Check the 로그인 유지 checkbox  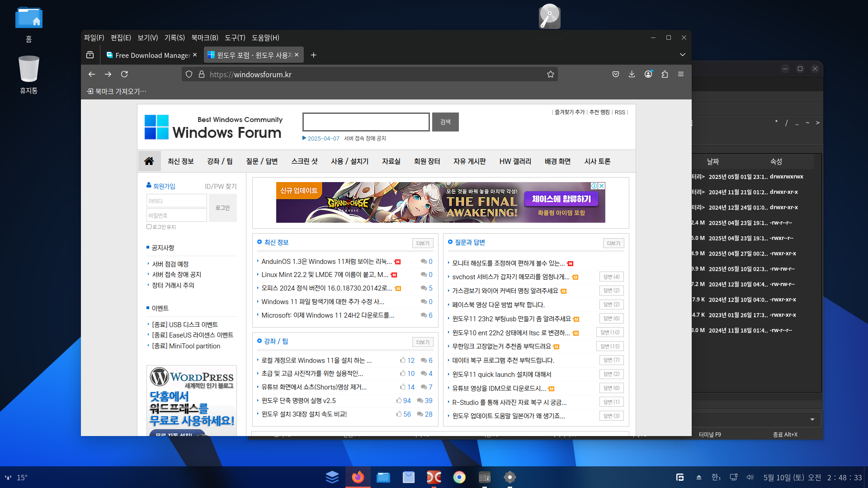point(149,227)
